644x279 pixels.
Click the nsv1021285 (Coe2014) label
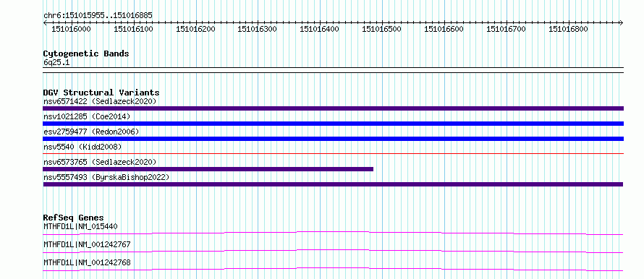point(87,116)
